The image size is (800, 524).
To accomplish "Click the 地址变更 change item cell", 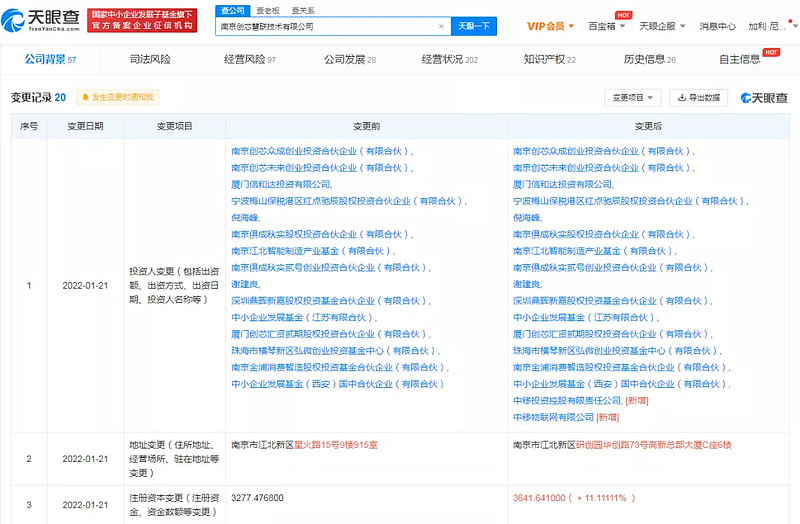I will tap(174, 459).
